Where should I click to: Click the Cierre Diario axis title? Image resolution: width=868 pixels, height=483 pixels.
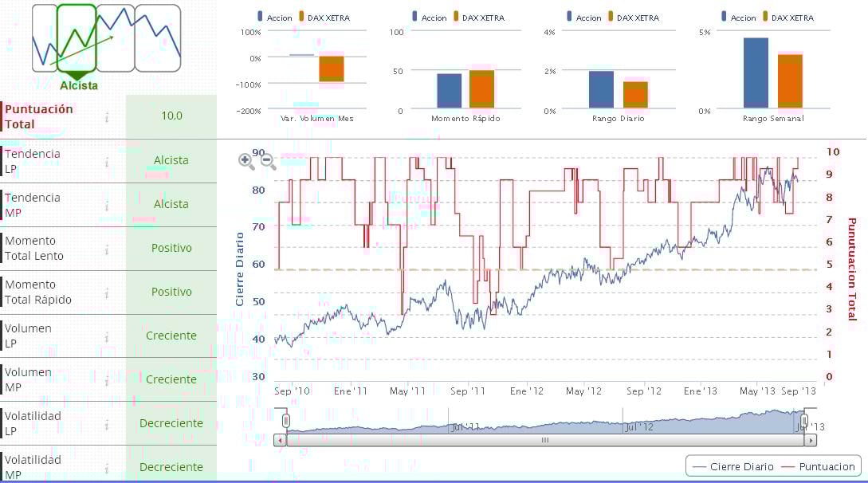coord(240,269)
